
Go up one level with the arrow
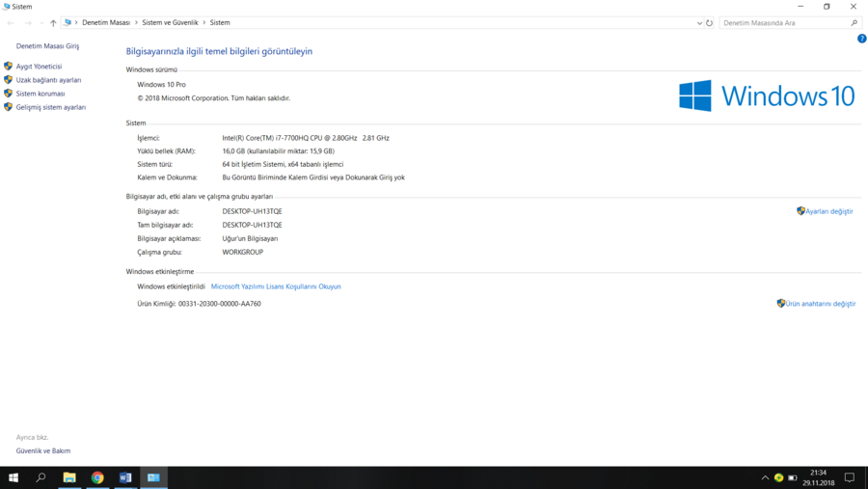[53, 23]
